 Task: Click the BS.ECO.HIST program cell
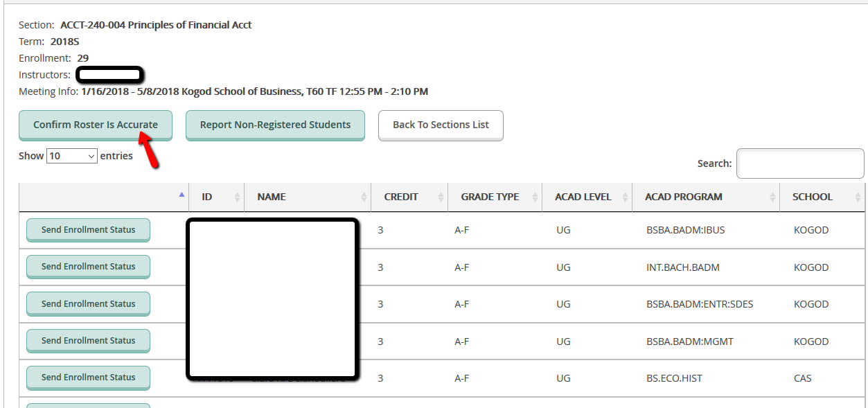point(675,378)
